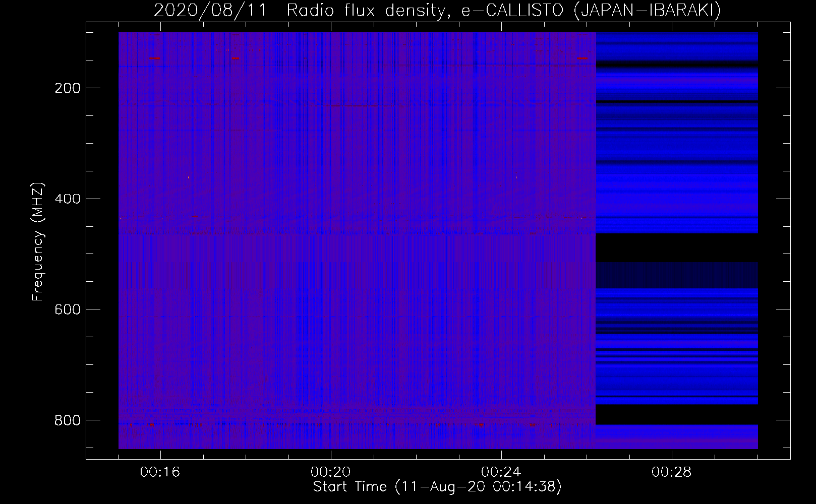Image resolution: width=816 pixels, height=504 pixels.
Task: Click the 600 frequency tick label
Action: point(68,309)
